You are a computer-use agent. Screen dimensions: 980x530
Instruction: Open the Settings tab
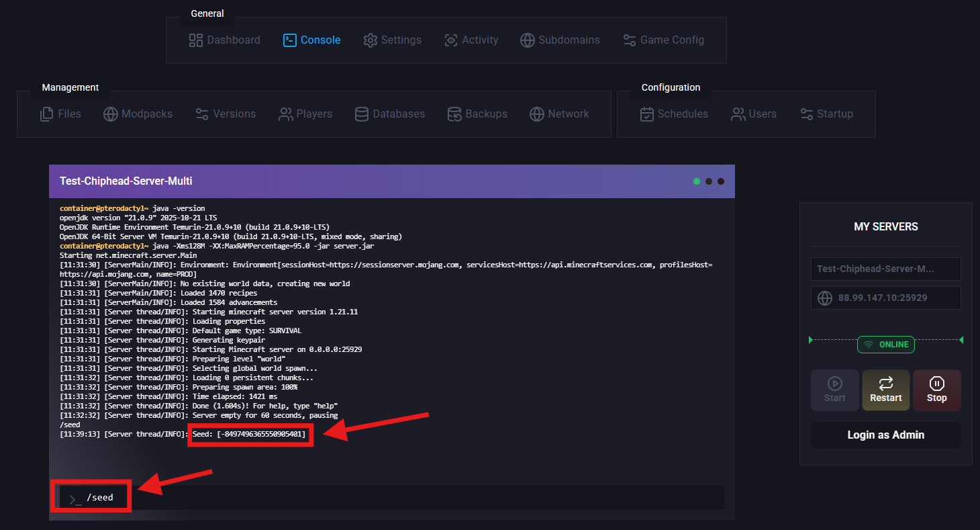[393, 40]
